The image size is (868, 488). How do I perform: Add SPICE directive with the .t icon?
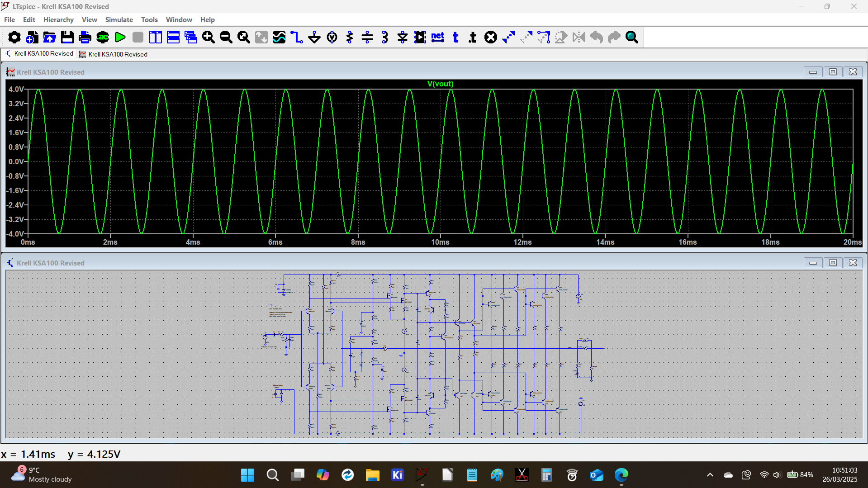[473, 37]
